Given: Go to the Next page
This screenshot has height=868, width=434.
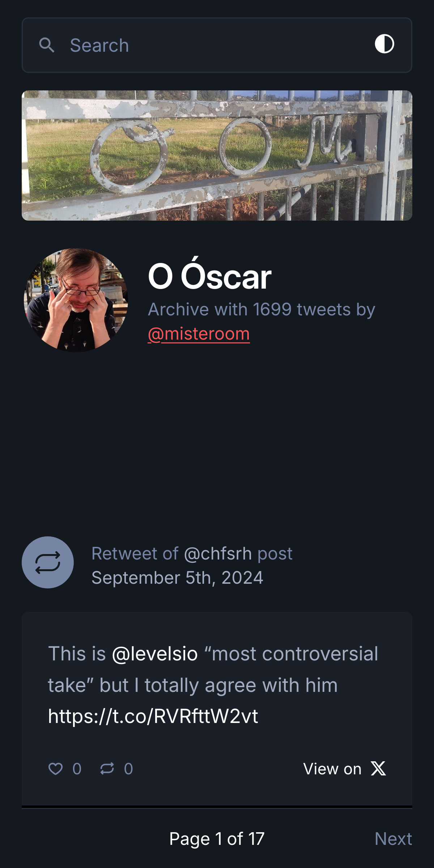Looking at the screenshot, I should (393, 839).
